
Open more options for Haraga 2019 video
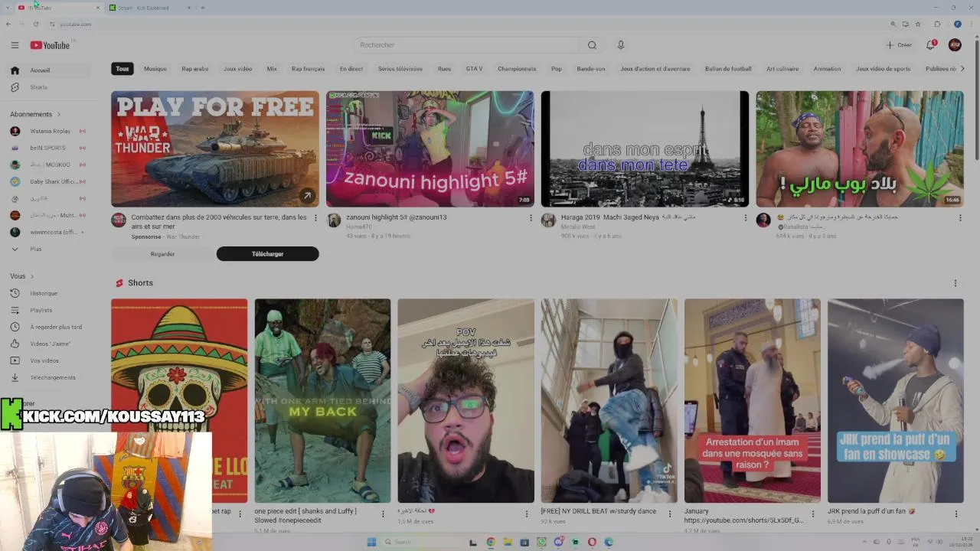[746, 218]
